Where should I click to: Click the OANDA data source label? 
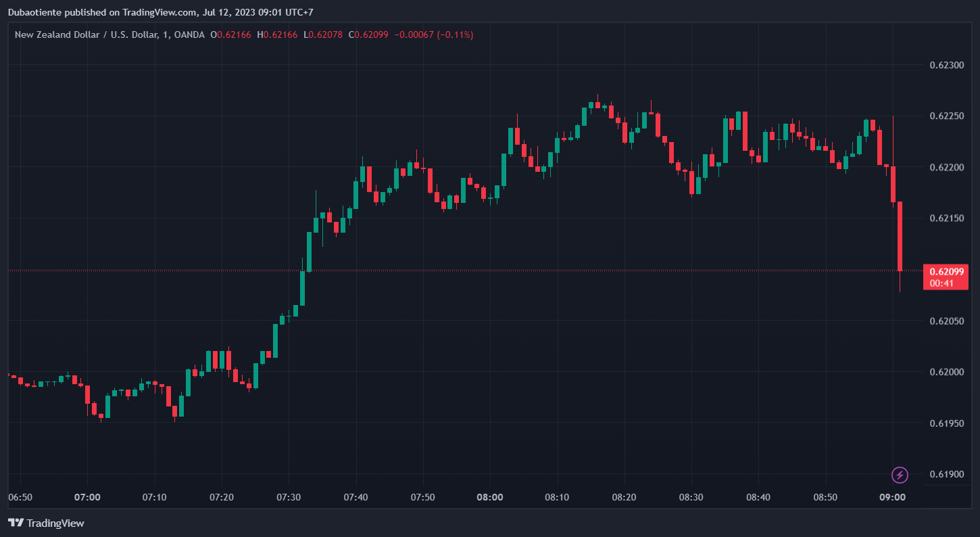(x=189, y=34)
